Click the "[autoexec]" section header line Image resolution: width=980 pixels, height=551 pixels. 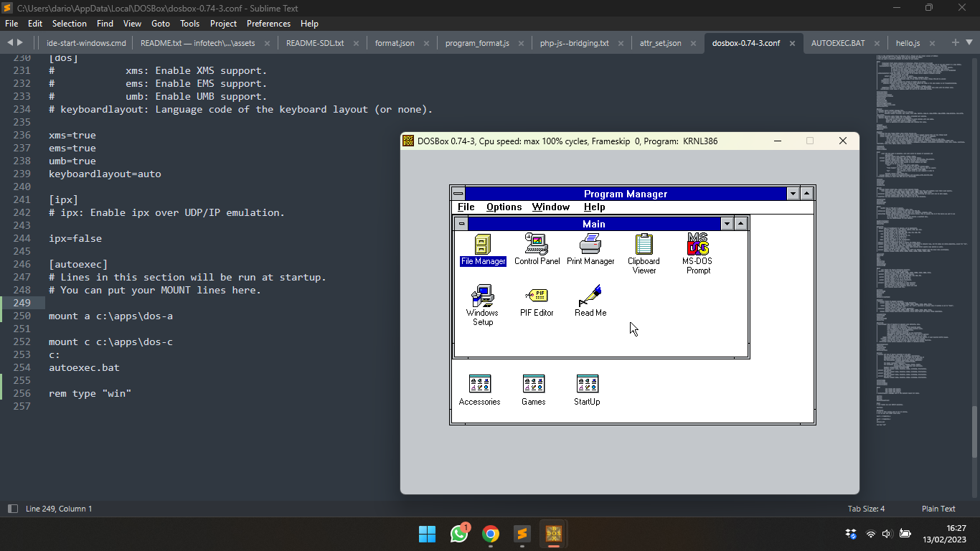point(78,264)
